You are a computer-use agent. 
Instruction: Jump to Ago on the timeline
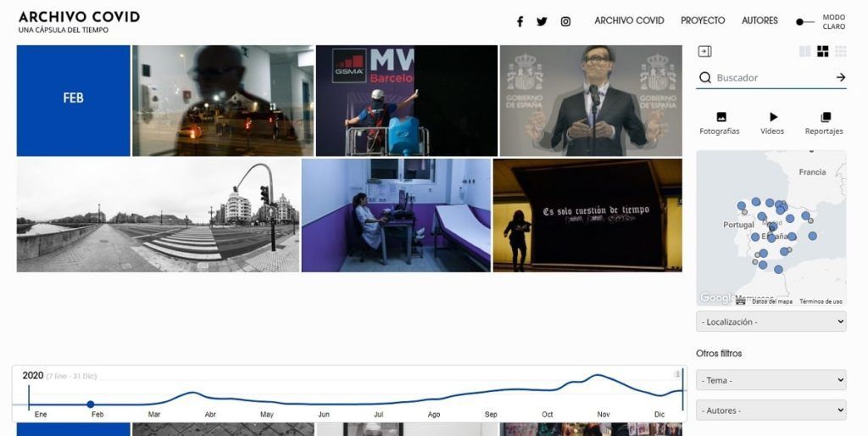click(x=434, y=415)
